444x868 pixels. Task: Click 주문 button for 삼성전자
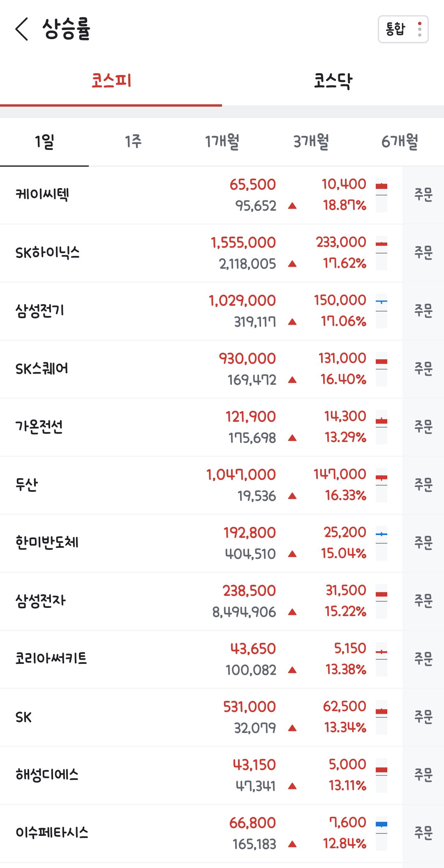pos(423,601)
